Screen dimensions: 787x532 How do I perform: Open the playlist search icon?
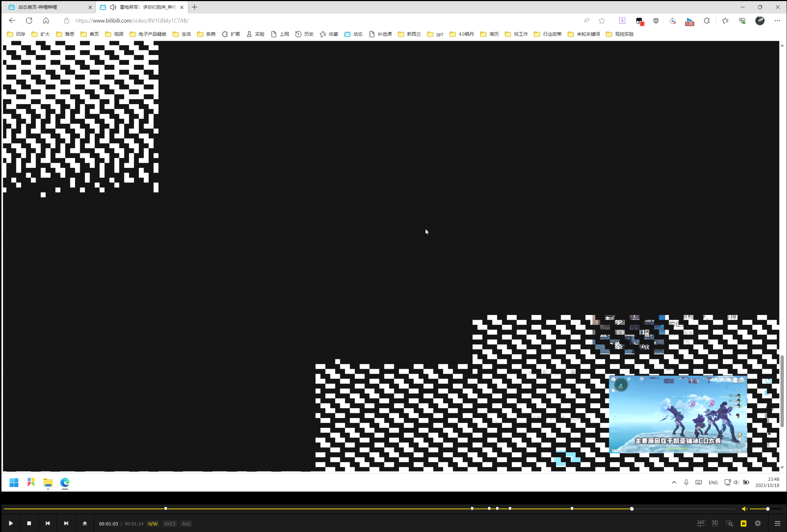click(729, 523)
